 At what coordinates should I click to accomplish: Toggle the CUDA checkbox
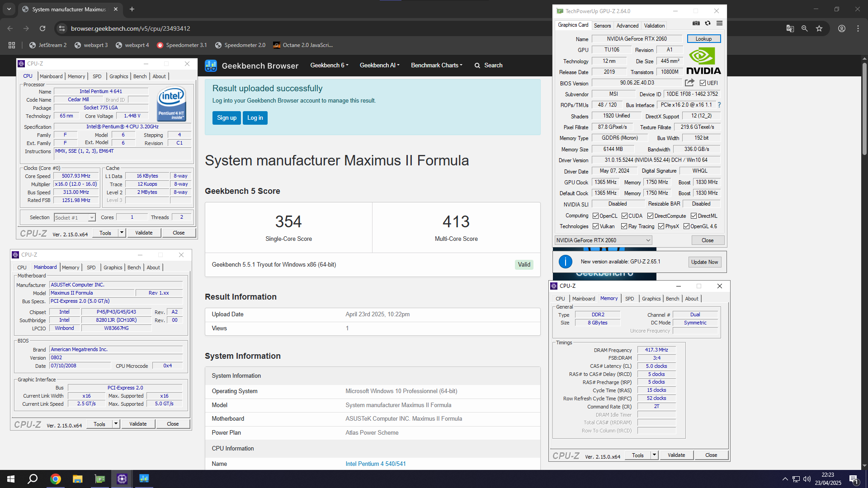[624, 216]
